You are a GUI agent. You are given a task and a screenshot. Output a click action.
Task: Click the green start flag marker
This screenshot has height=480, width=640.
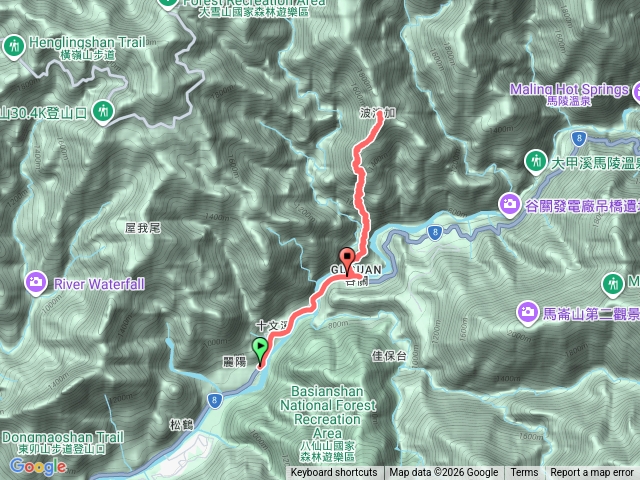(260, 351)
